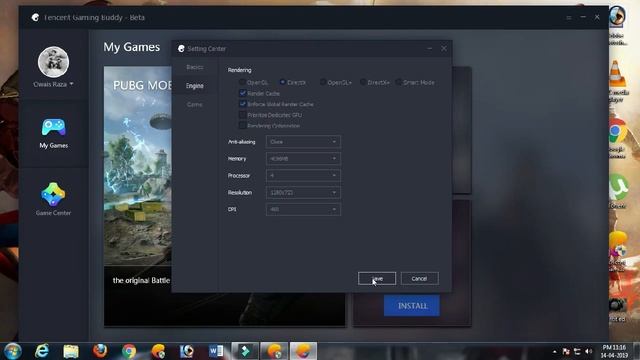Minimize the Setting Center dialog
The height and width of the screenshot is (360, 640).
[429, 48]
